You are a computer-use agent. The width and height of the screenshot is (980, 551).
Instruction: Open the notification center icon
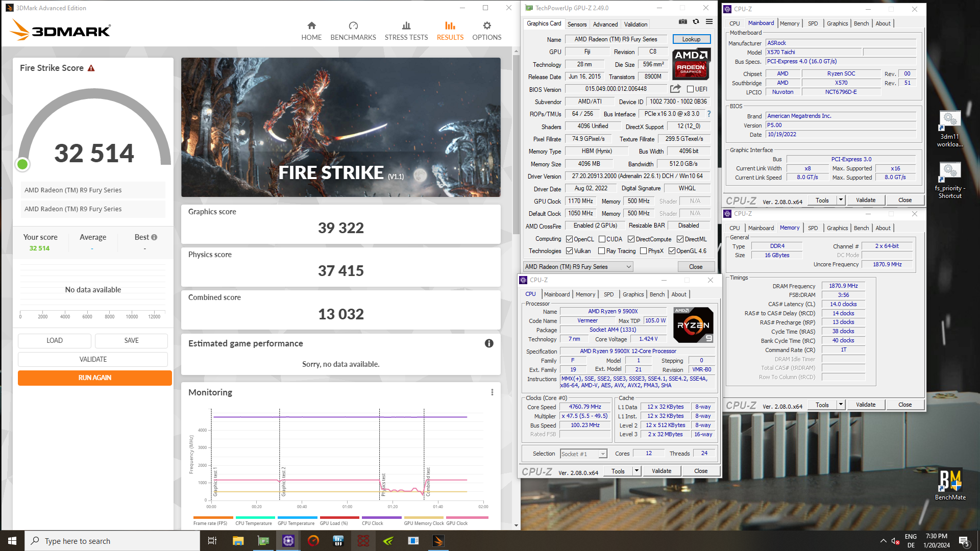(x=964, y=541)
